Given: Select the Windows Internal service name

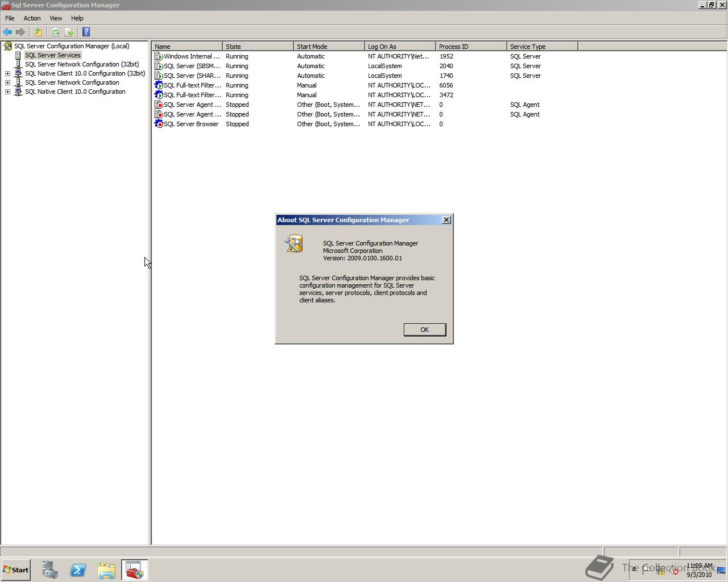Looking at the screenshot, I should pos(192,56).
